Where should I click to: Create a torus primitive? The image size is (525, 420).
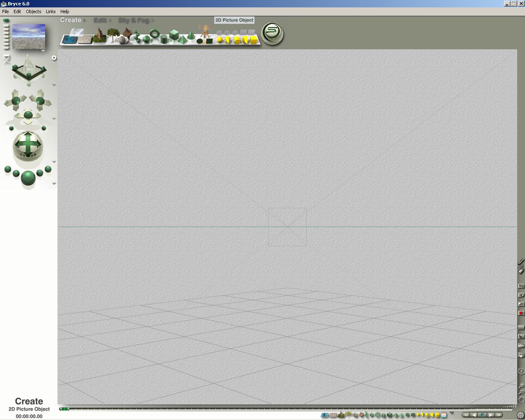click(x=154, y=33)
